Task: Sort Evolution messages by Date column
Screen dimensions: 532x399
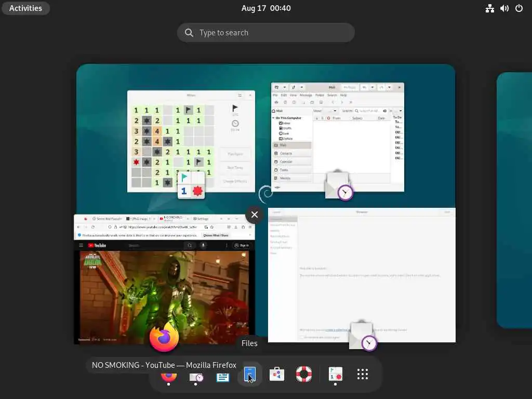Action: (381, 118)
